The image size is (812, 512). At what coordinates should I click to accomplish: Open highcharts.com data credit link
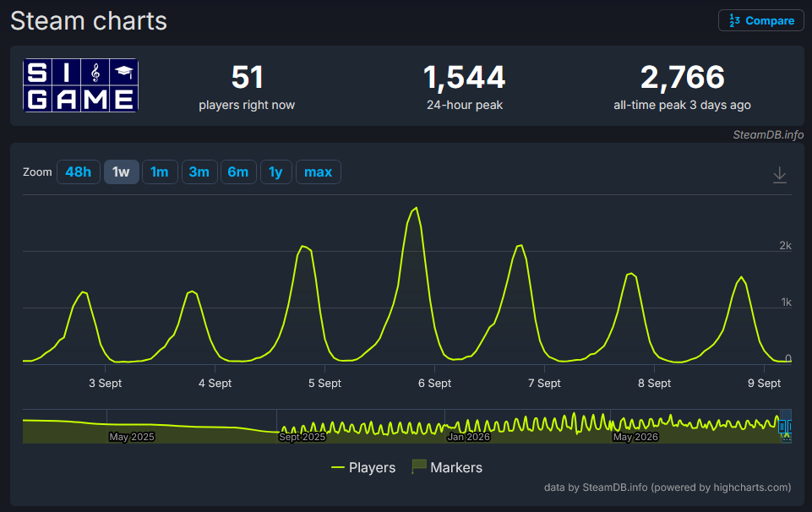(752, 487)
